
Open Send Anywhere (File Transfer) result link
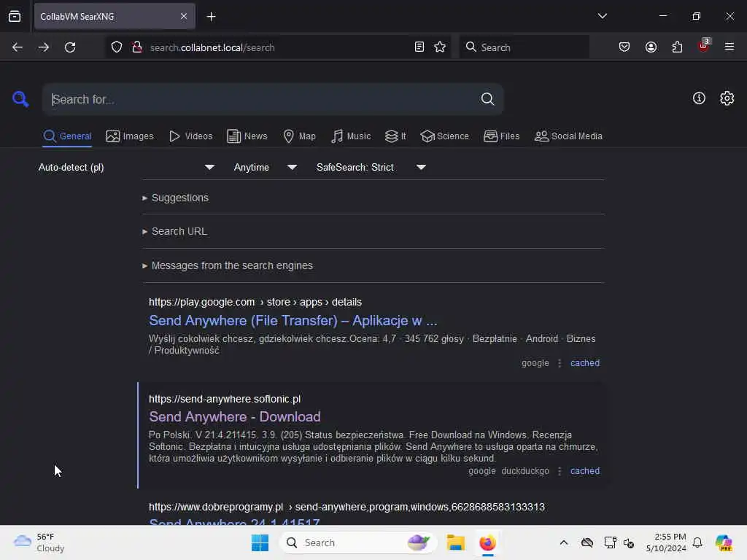click(293, 321)
